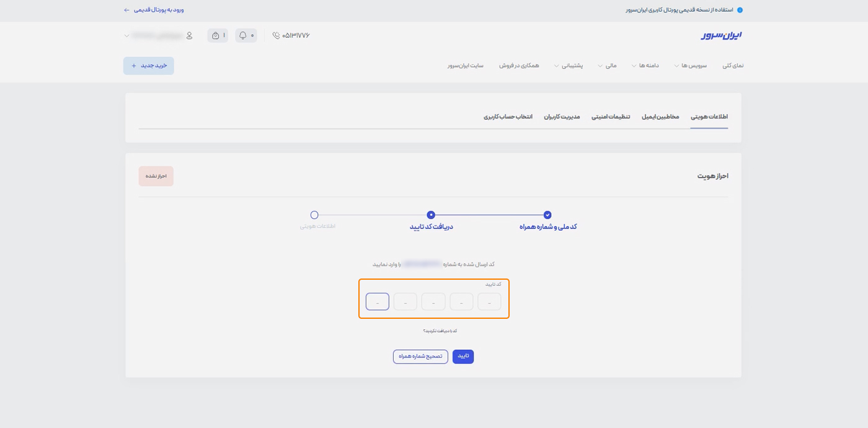Expand the سرویس ها dropdown menu
Screen dimensions: 868x428
click(x=691, y=65)
